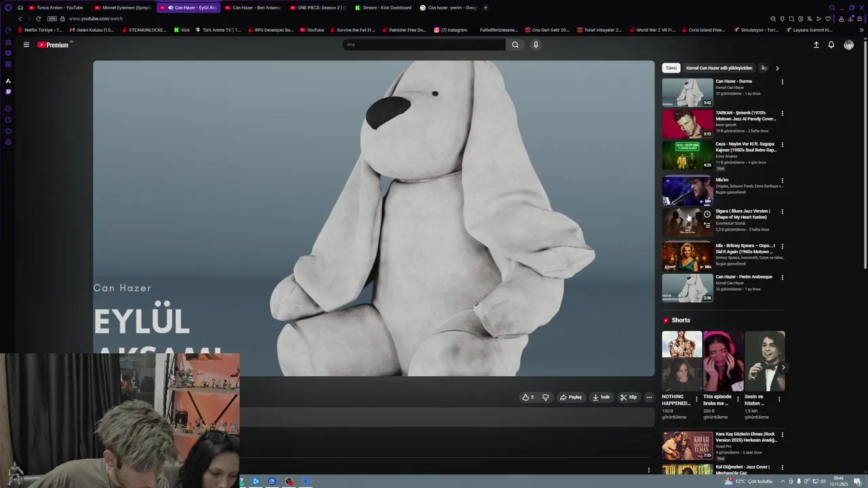
Task: Add Sigara video to Watch Later clock
Action: [x=707, y=214]
